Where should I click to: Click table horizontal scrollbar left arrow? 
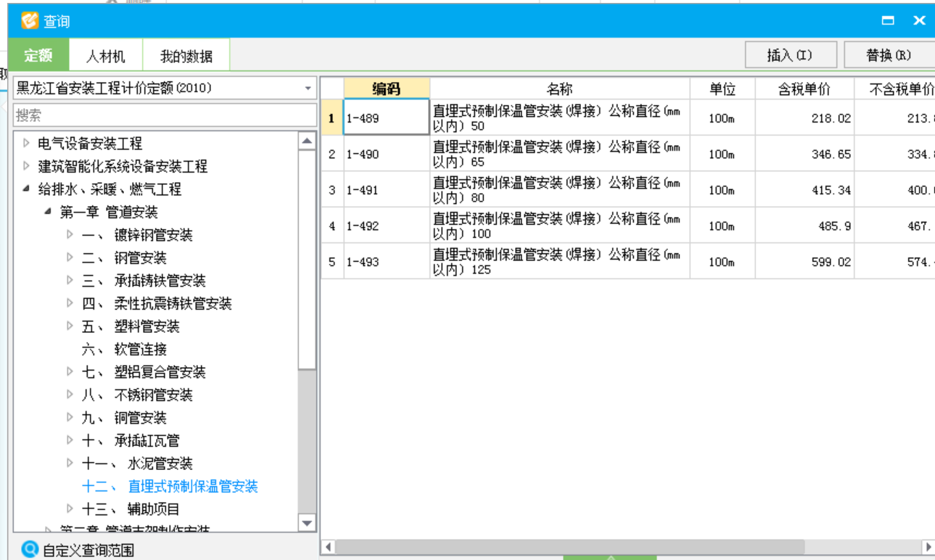328,546
